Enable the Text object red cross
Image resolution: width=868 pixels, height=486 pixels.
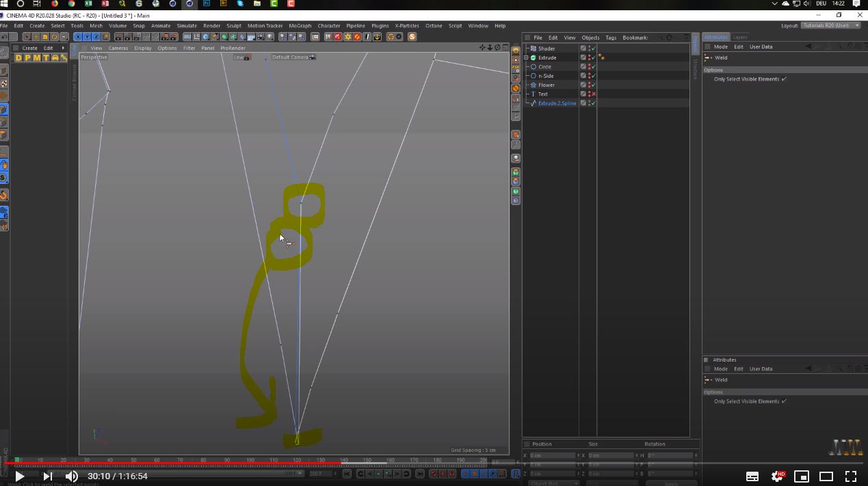pyautogui.click(x=594, y=94)
